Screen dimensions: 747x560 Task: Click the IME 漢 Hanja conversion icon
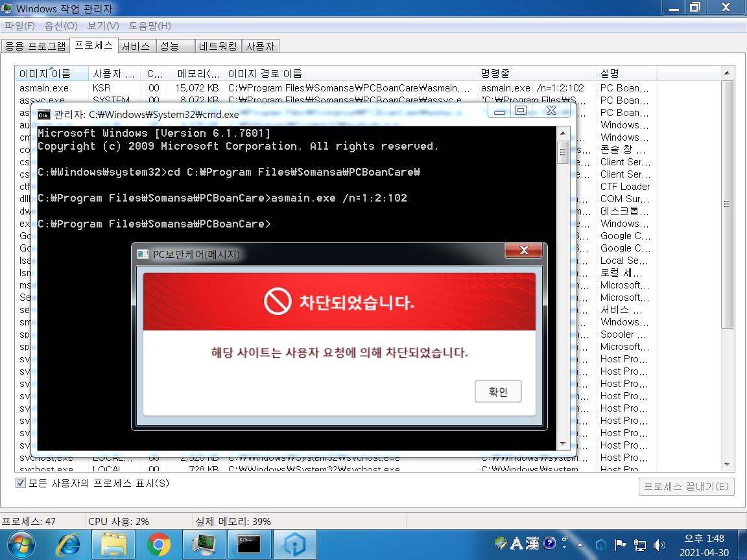(532, 543)
